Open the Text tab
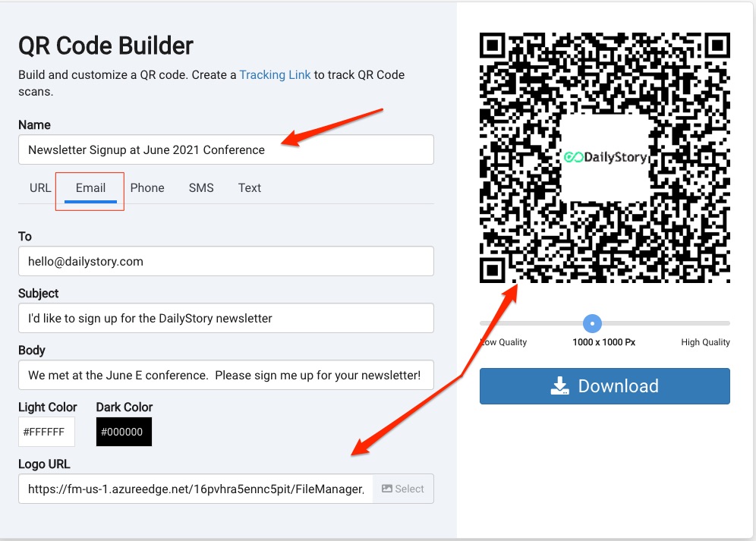 (x=249, y=187)
